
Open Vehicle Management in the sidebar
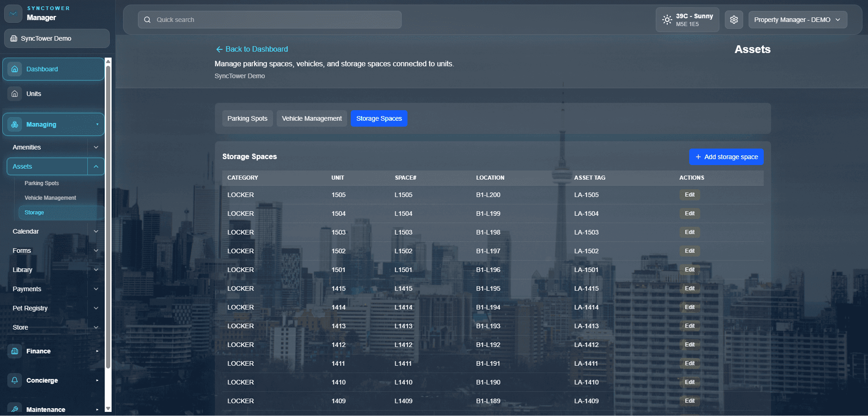(x=50, y=198)
